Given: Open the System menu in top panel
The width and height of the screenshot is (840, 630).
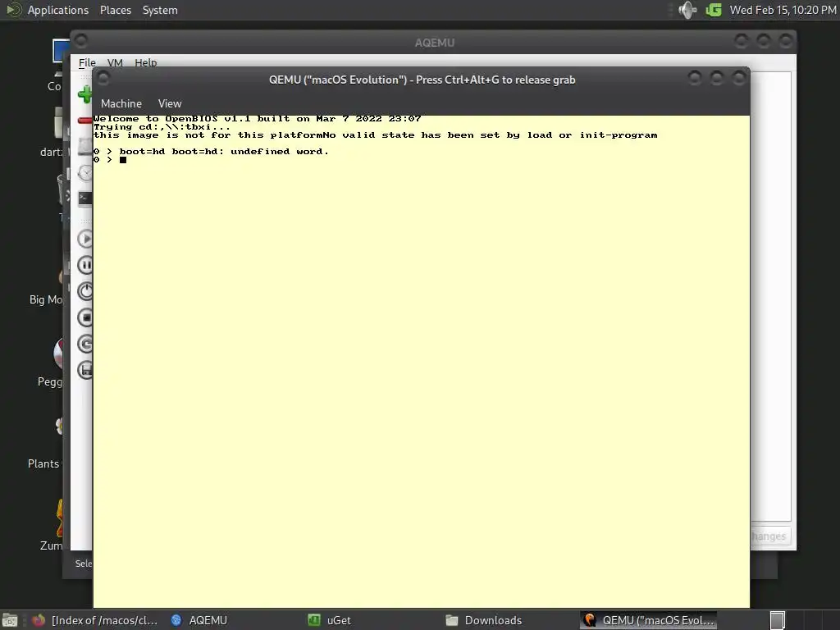Looking at the screenshot, I should click(160, 10).
